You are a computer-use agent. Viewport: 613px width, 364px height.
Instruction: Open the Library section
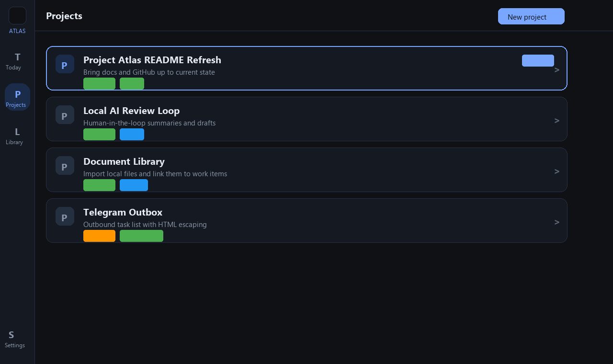coord(17,136)
